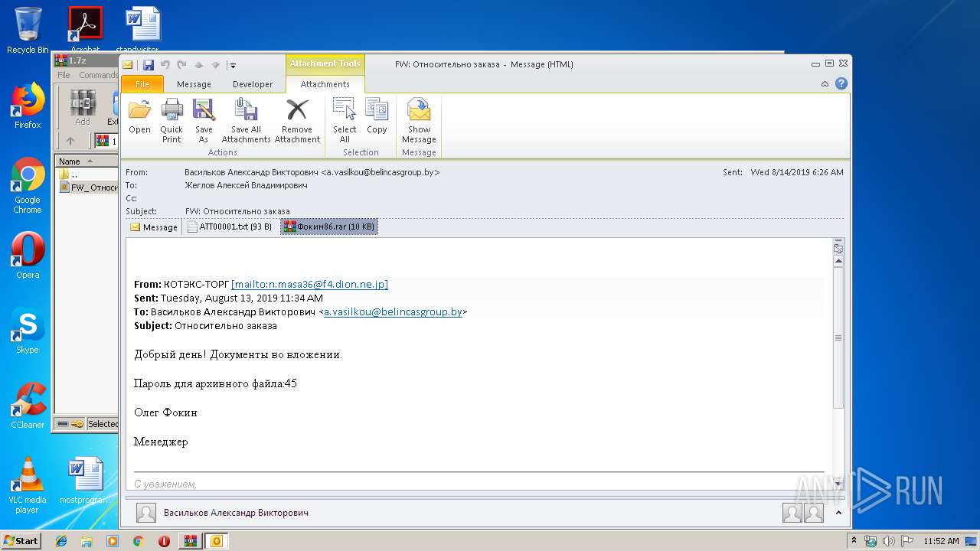Save All Attachments
The width and height of the screenshot is (980, 551).
247,120
